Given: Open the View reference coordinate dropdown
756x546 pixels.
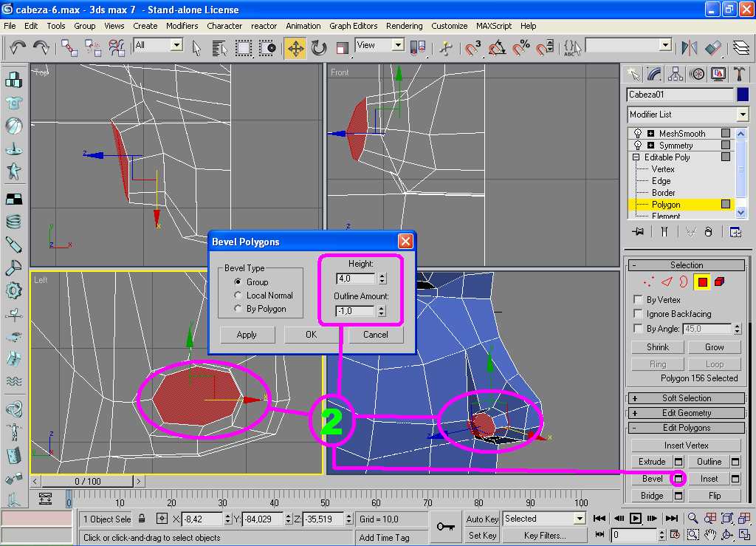Looking at the screenshot, I should point(398,45).
